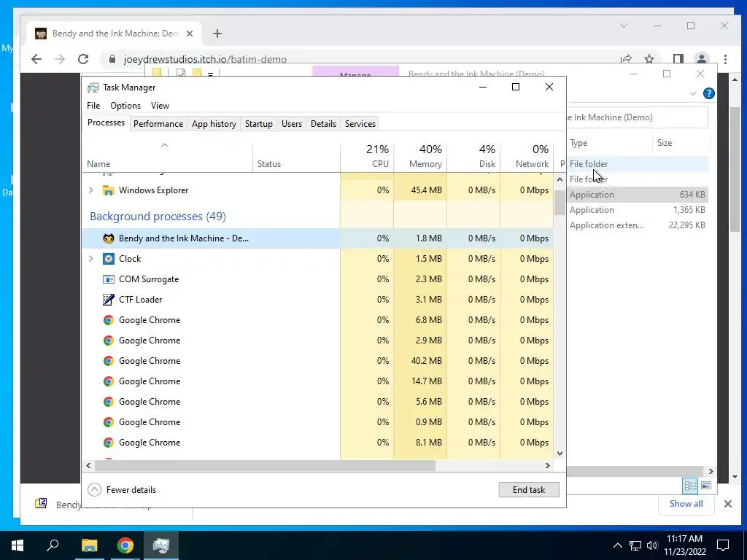Select the Bendy and the Ink Machine process icon
This screenshot has width=747, height=560.
click(109, 238)
